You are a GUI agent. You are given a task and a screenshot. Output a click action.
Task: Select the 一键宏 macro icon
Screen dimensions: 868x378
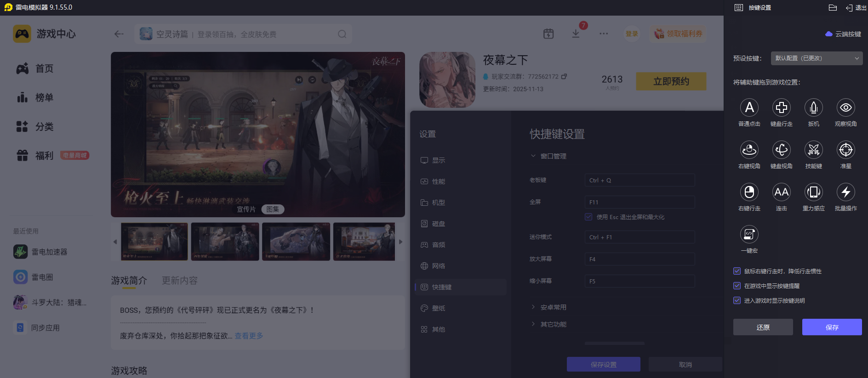(749, 235)
